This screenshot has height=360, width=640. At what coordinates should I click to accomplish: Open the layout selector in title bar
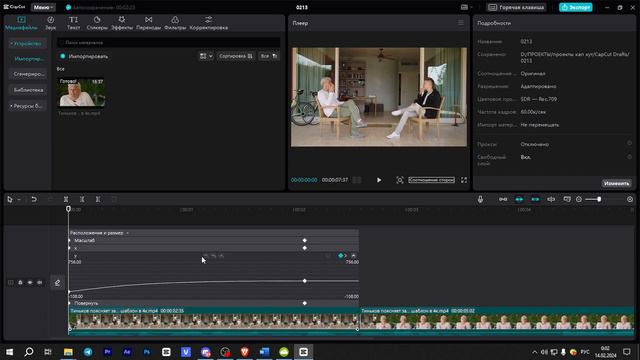point(466,7)
